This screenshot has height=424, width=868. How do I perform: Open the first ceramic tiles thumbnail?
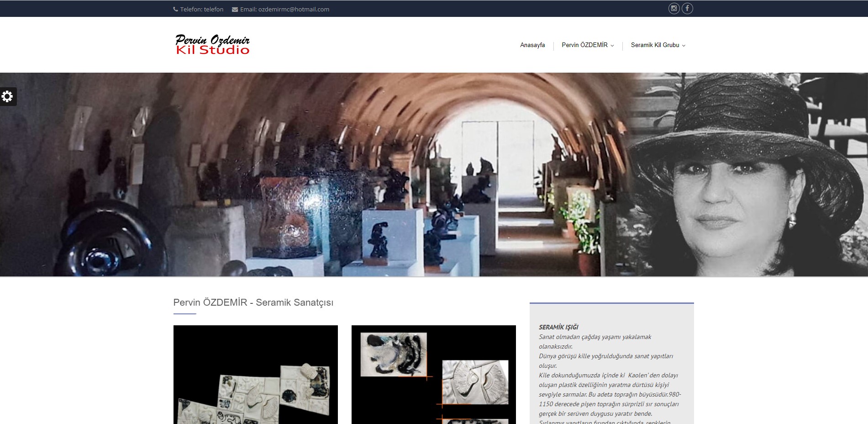tap(256, 375)
